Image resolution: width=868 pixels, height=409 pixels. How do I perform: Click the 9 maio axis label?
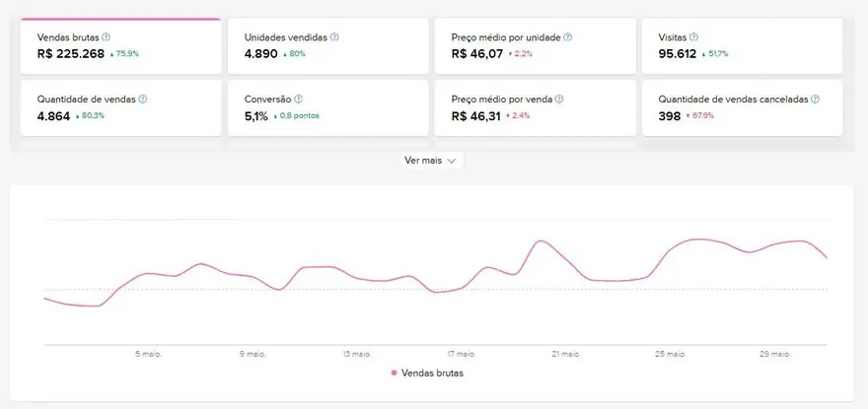(x=253, y=354)
